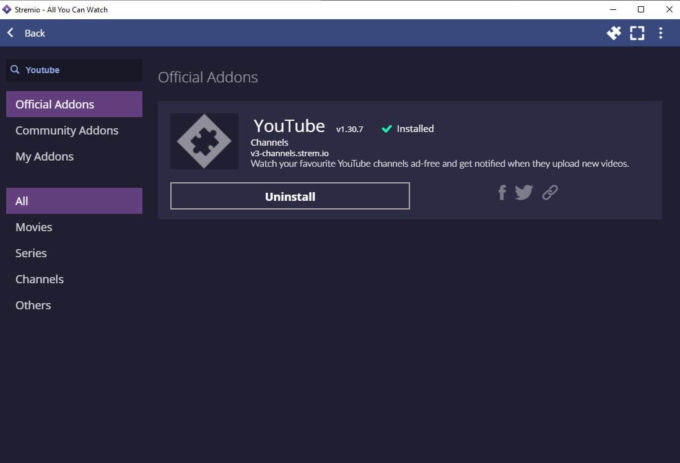Switch to Community Addons
Viewport: 680px width, 463px height.
(67, 131)
